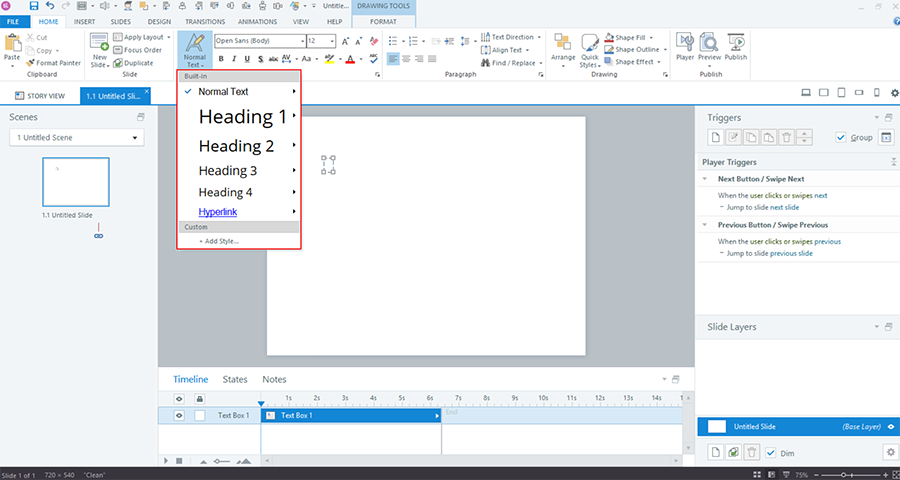Click the timeline playhead marker
The image size is (900, 480).
(261, 404)
